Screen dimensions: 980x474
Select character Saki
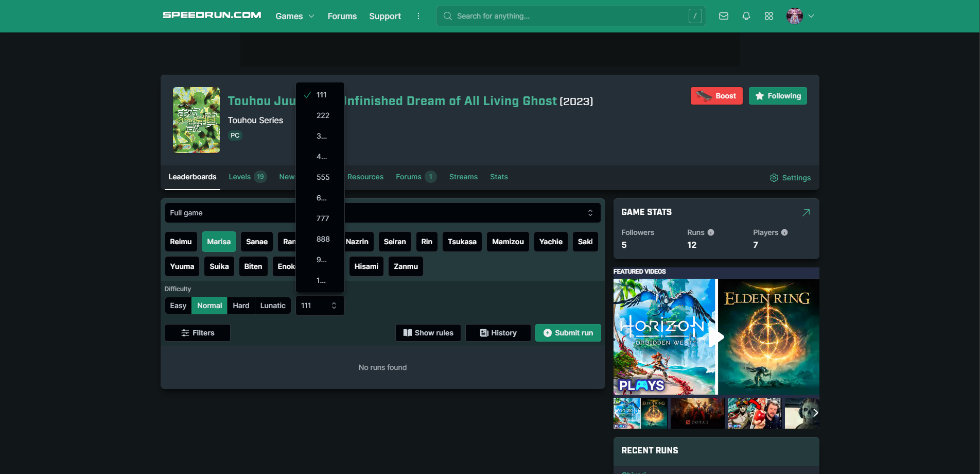coord(585,242)
